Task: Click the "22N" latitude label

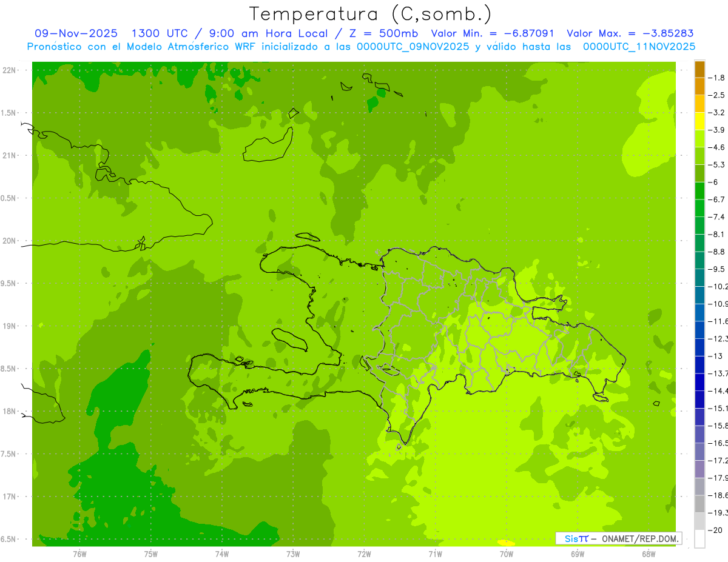Action: tap(9, 70)
